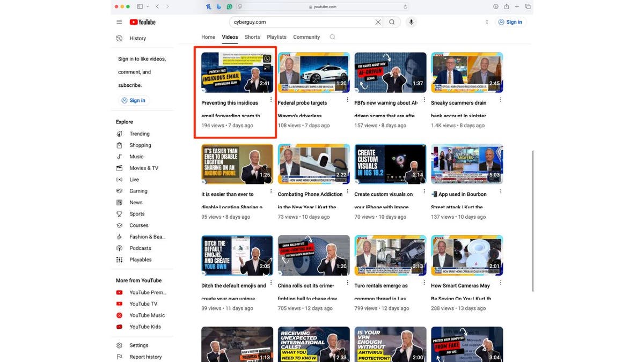Open the three-dot menu beside Sign in

[487, 22]
